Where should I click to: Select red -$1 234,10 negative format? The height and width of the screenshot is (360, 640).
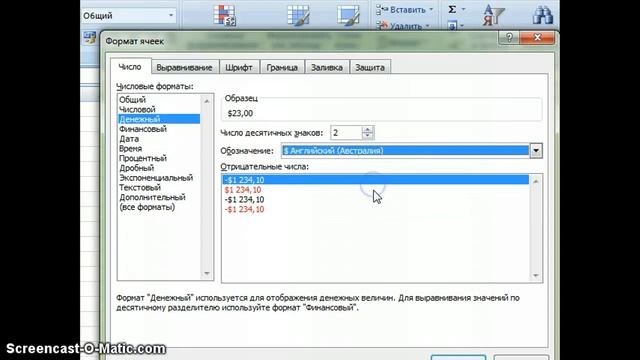(x=376, y=209)
